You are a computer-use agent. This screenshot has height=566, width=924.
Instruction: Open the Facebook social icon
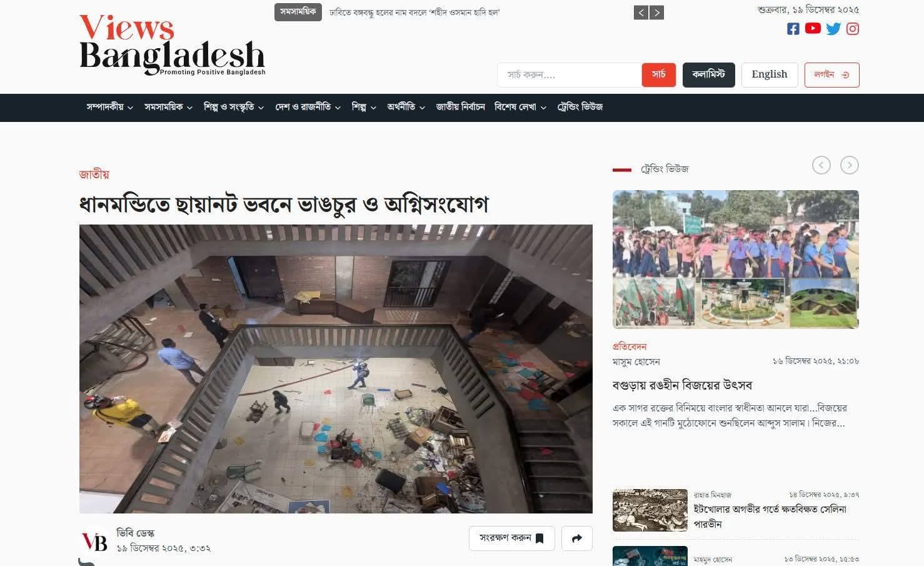[793, 29]
